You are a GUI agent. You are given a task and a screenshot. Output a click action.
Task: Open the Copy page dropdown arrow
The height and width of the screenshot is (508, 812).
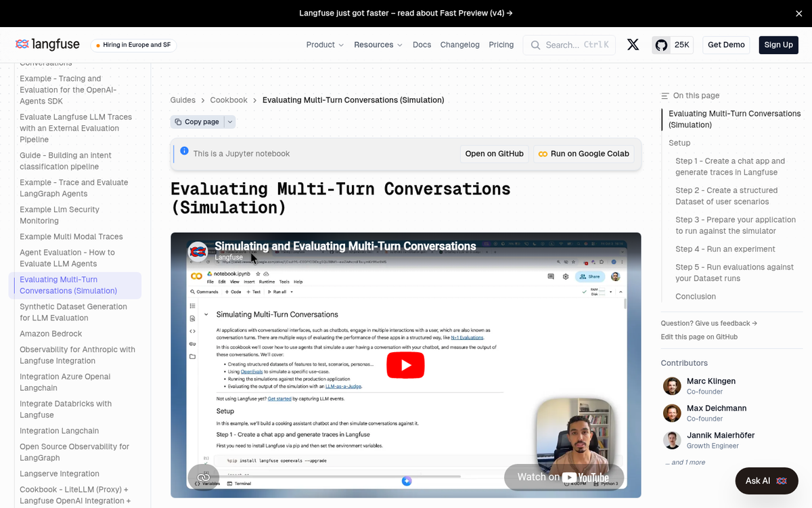(230, 122)
